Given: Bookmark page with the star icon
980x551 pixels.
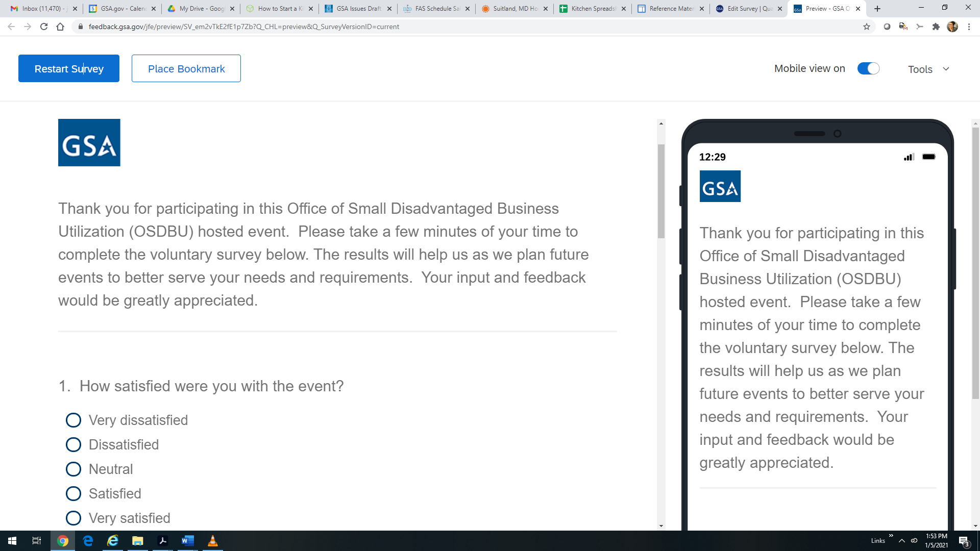Looking at the screenshot, I should pos(866,27).
